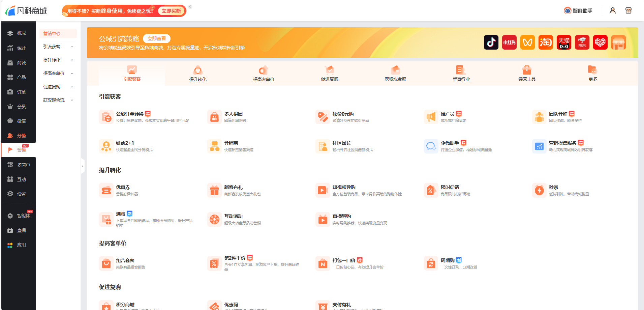This screenshot has height=310, width=644.
Task: Open 分销 in the sidebar
Action: point(19,136)
